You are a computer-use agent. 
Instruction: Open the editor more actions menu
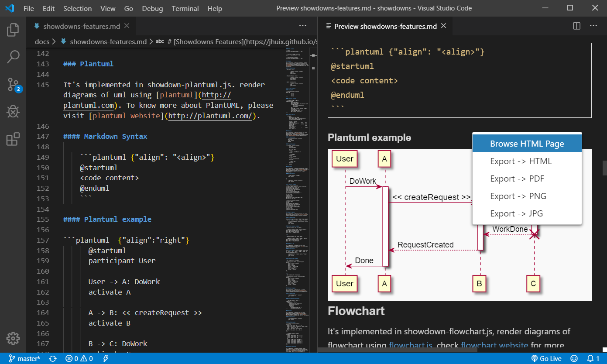(x=303, y=26)
